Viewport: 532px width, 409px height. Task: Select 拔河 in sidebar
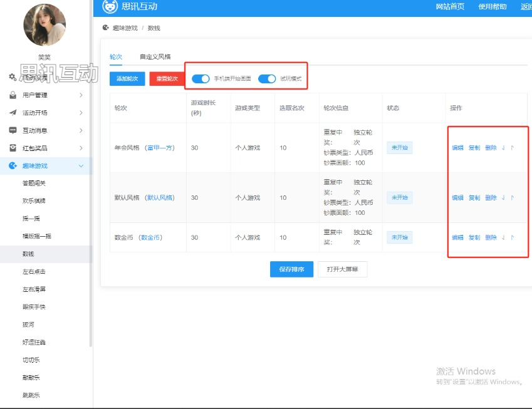(x=28, y=324)
